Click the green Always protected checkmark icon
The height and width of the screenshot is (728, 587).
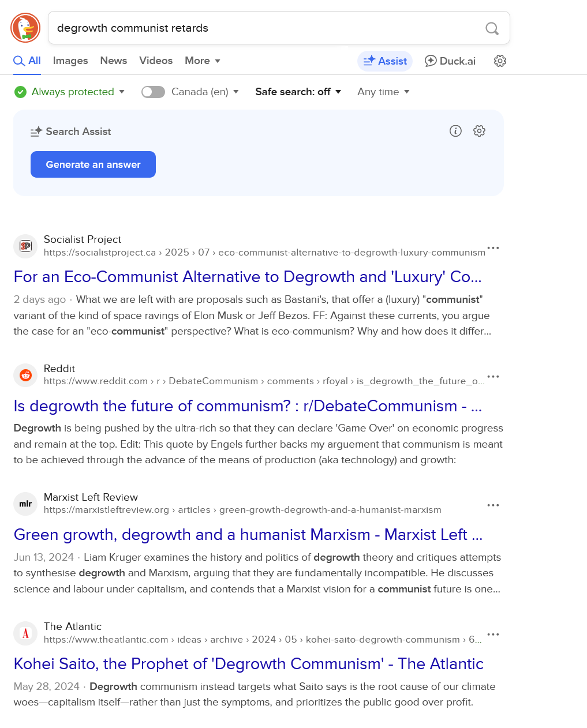click(x=20, y=92)
